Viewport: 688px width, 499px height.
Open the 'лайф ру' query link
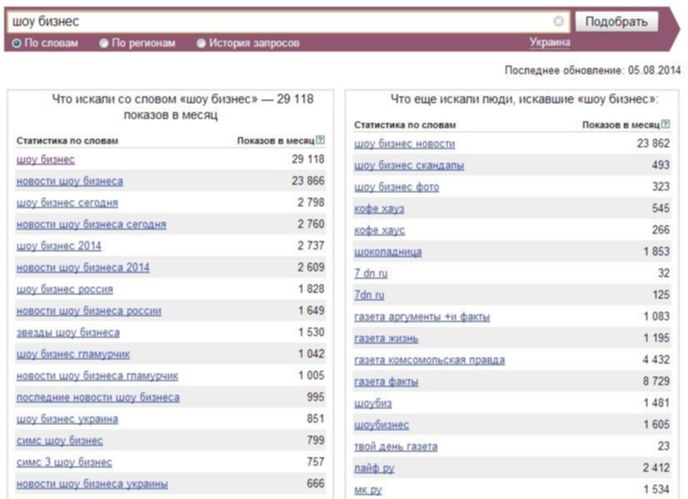(374, 468)
